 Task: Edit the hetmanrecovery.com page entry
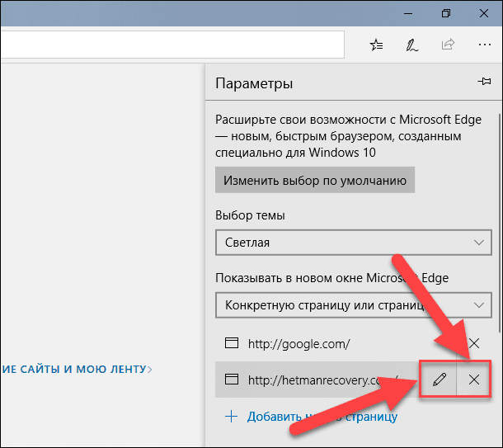(x=440, y=380)
